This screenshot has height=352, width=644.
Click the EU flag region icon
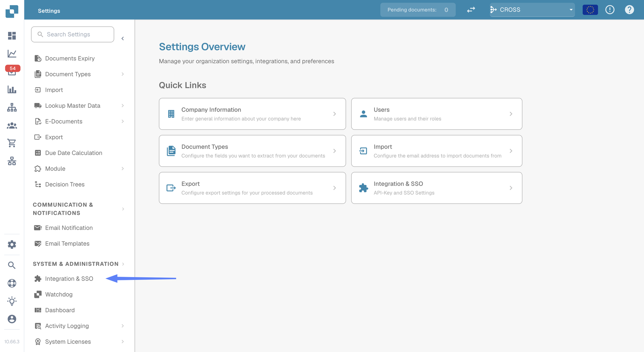[x=590, y=10]
